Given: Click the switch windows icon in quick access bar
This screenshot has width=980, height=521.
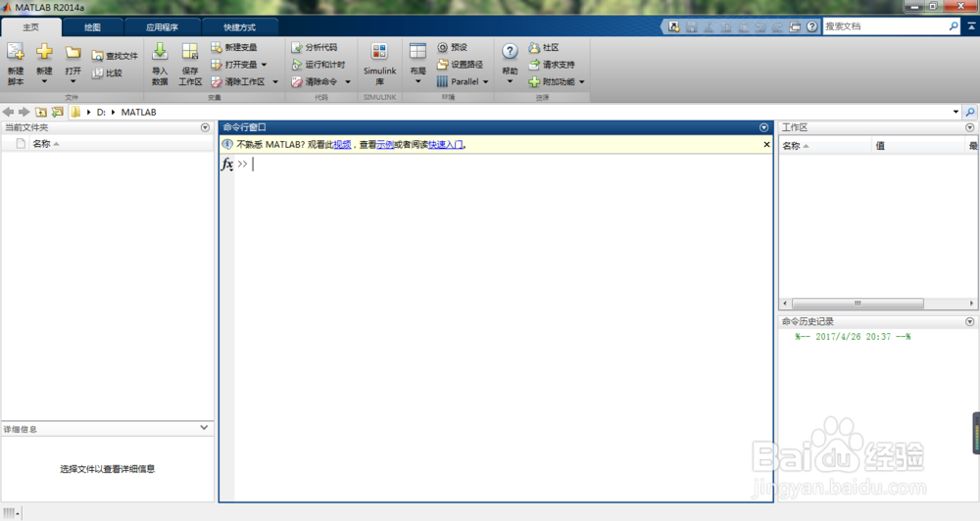Looking at the screenshot, I should [x=795, y=26].
